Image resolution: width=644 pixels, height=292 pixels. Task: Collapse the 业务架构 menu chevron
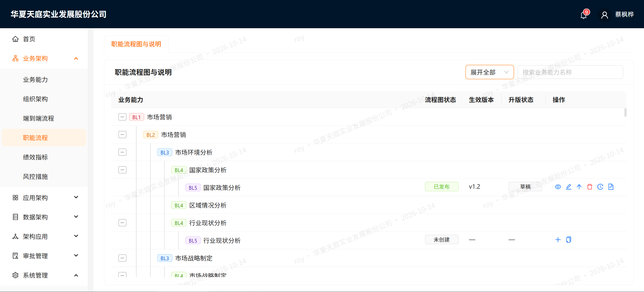(x=76, y=58)
